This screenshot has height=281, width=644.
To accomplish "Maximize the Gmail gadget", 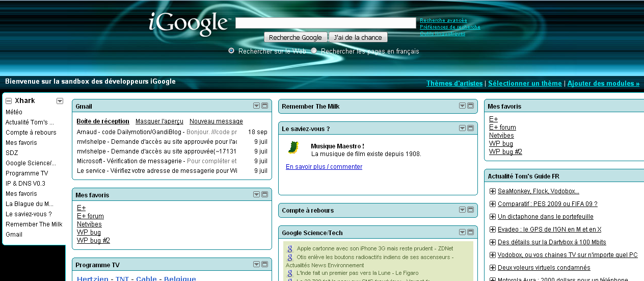I will point(264,106).
